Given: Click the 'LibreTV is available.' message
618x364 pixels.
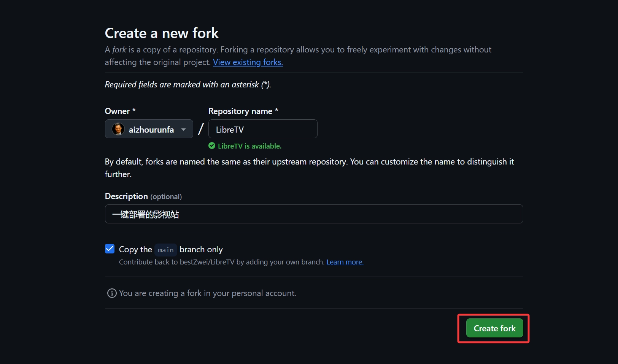Looking at the screenshot, I should (249, 146).
